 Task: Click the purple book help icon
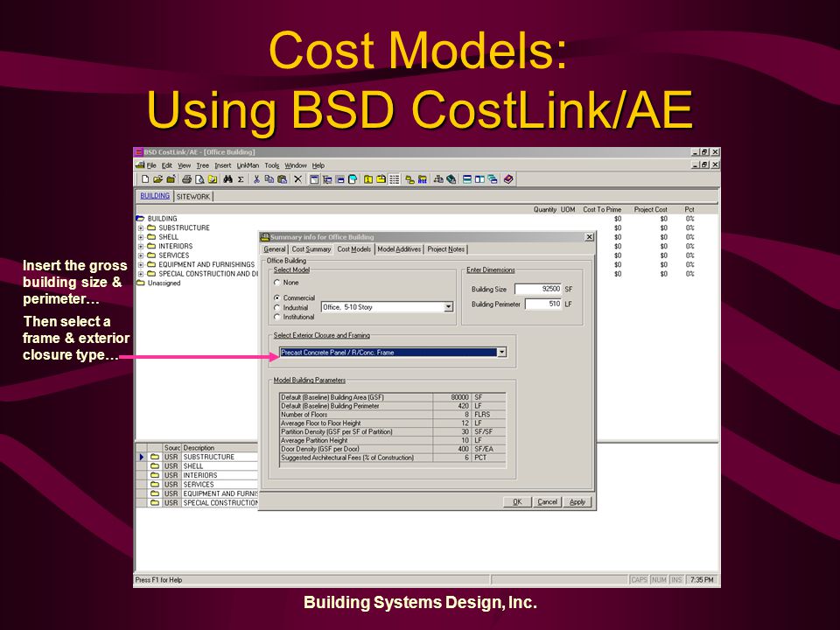(508, 178)
